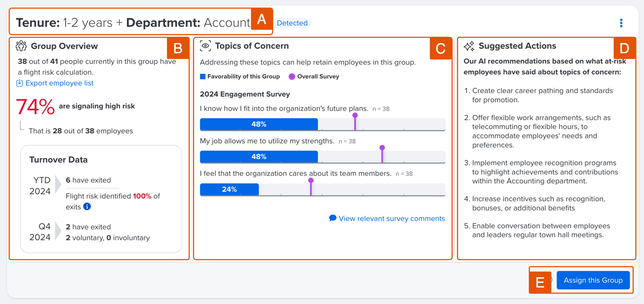This screenshot has width=644, height=304.
Task: Click the YTD 2024 turnover arrow
Action: click(58, 184)
